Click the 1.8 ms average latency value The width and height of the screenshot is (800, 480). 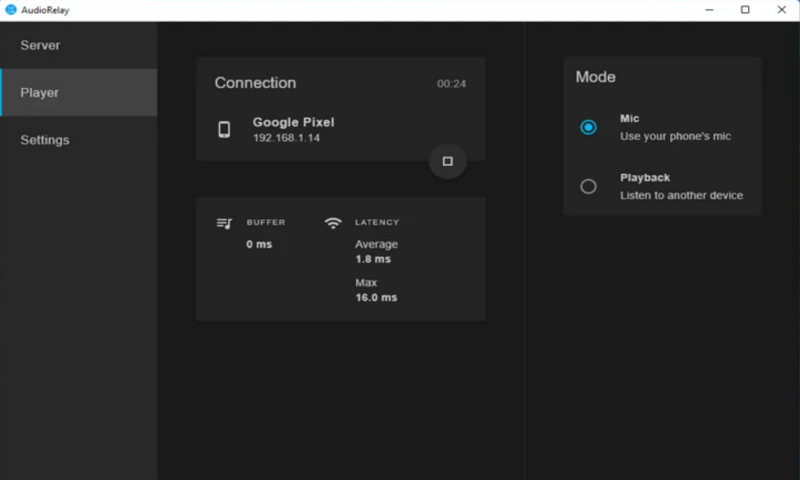coord(373,259)
